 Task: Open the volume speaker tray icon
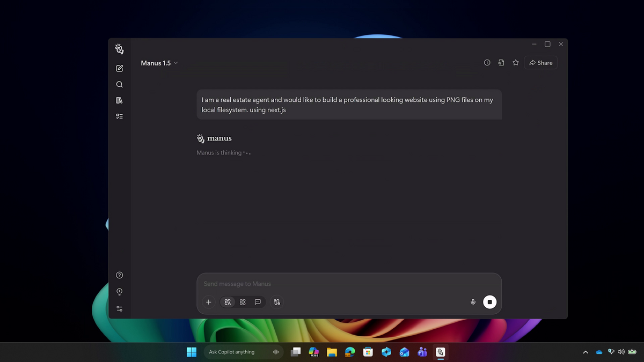point(621,352)
